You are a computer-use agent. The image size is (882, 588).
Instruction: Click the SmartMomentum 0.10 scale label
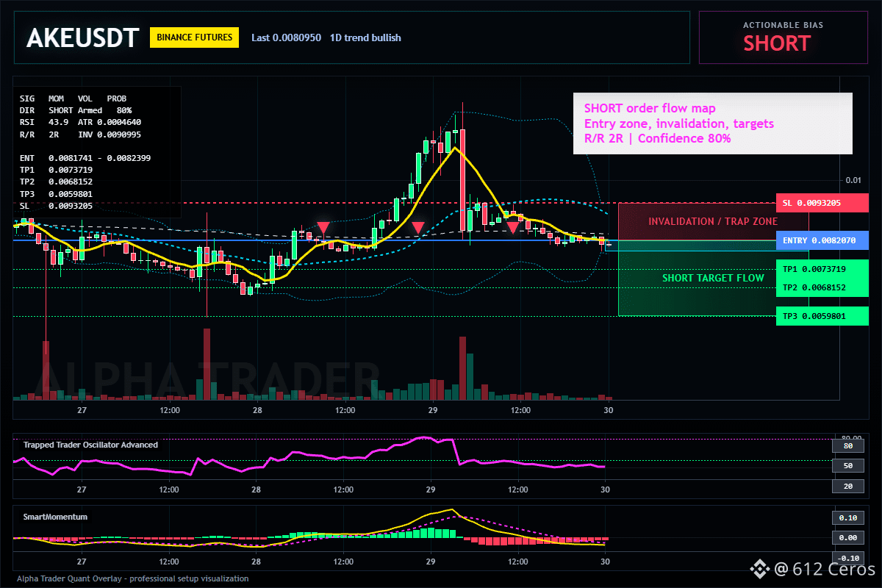coord(847,517)
